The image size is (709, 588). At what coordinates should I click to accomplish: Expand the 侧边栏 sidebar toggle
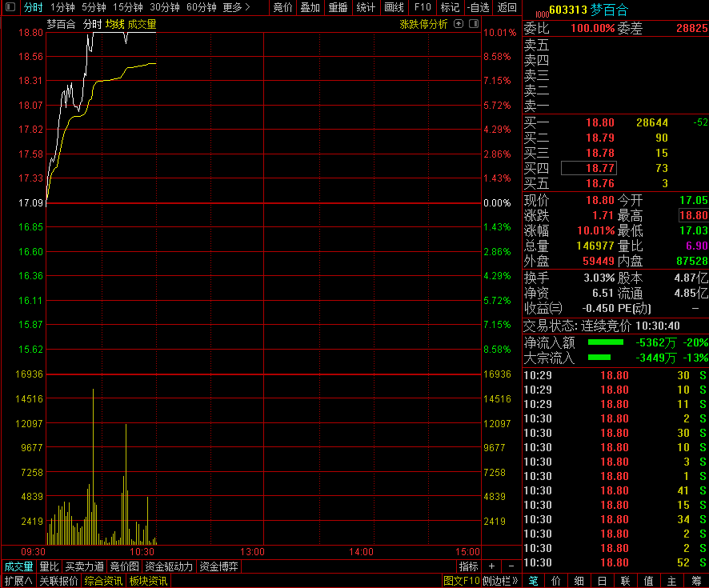[502, 581]
